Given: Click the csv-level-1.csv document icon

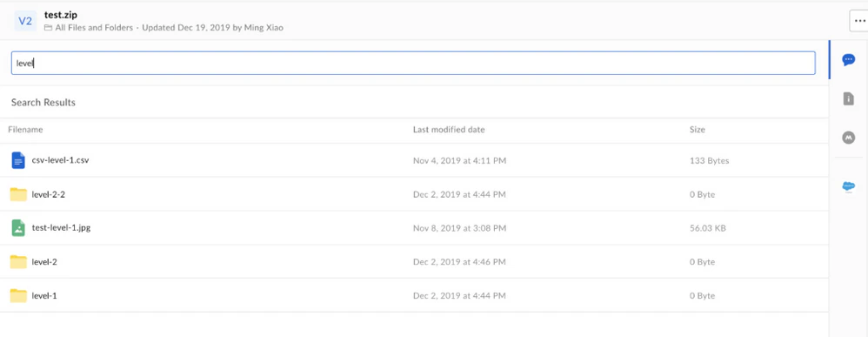Looking at the screenshot, I should [18, 161].
